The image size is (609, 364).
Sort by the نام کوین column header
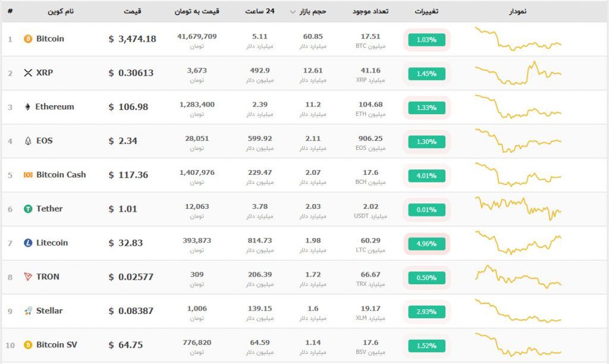[61, 11]
